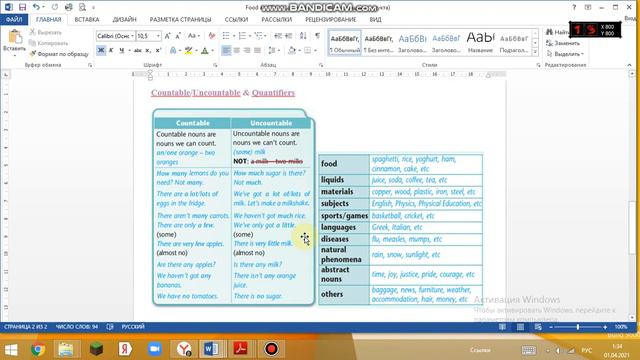Screen dimensions: 640x360
Task: Click the zoom slider handle in status bar
Action: click(578, 327)
